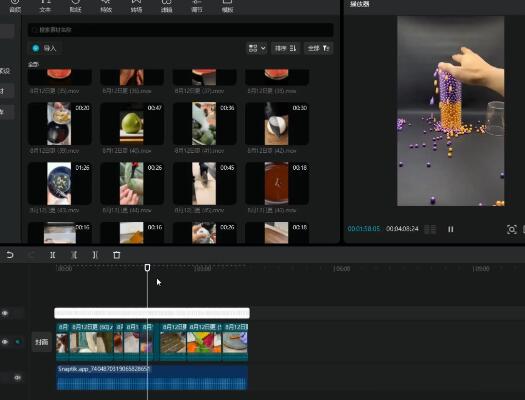Open the 音频 audio tab
The height and width of the screenshot is (400, 525).
(x=15, y=6)
